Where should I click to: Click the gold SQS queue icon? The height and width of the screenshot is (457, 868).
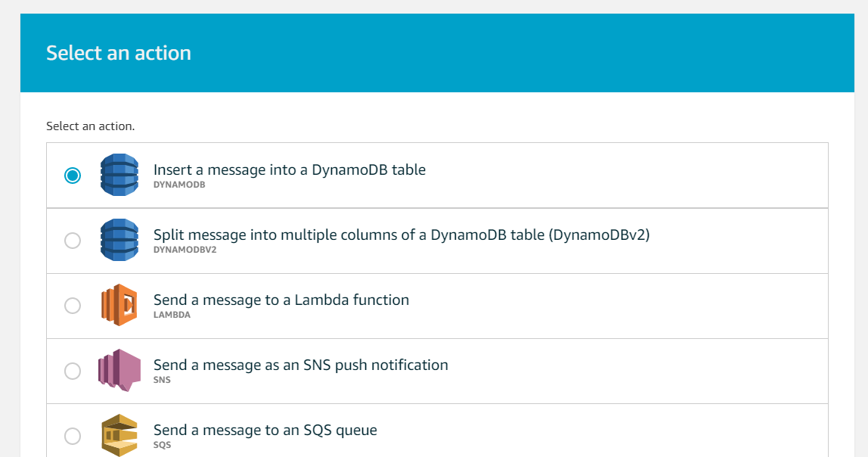119,435
